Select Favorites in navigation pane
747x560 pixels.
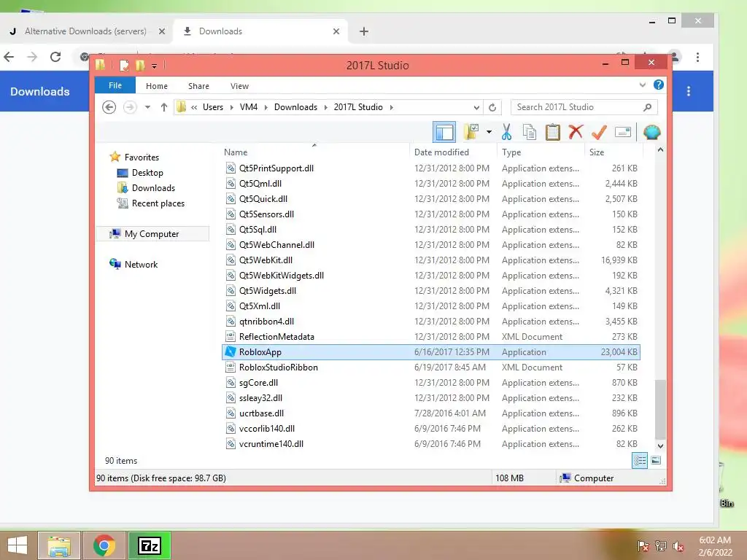tap(142, 157)
